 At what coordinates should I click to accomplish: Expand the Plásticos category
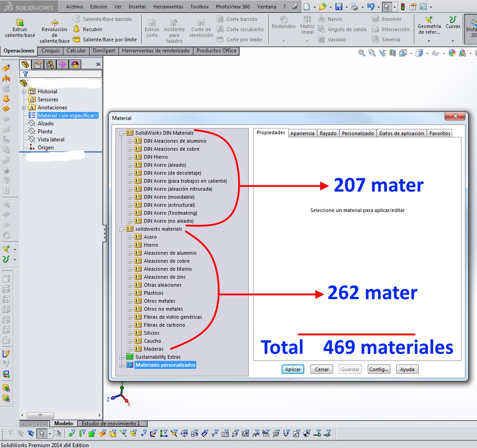coord(130,293)
